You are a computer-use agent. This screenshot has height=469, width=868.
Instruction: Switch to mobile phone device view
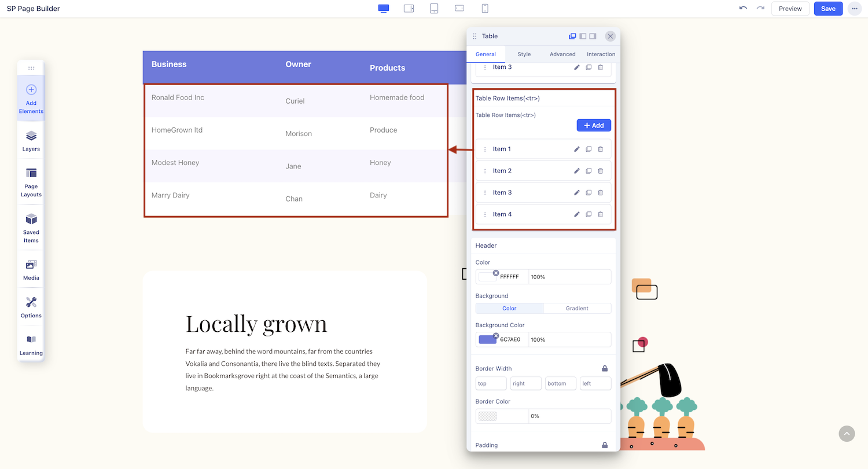pyautogui.click(x=485, y=9)
